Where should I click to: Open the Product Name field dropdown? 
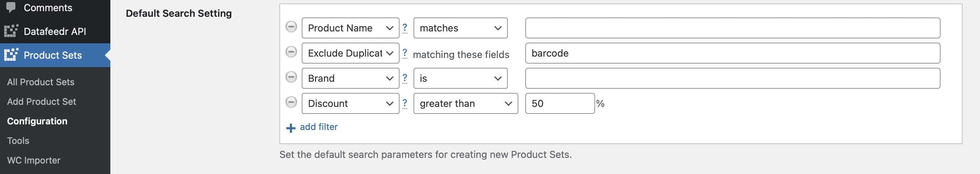350,28
